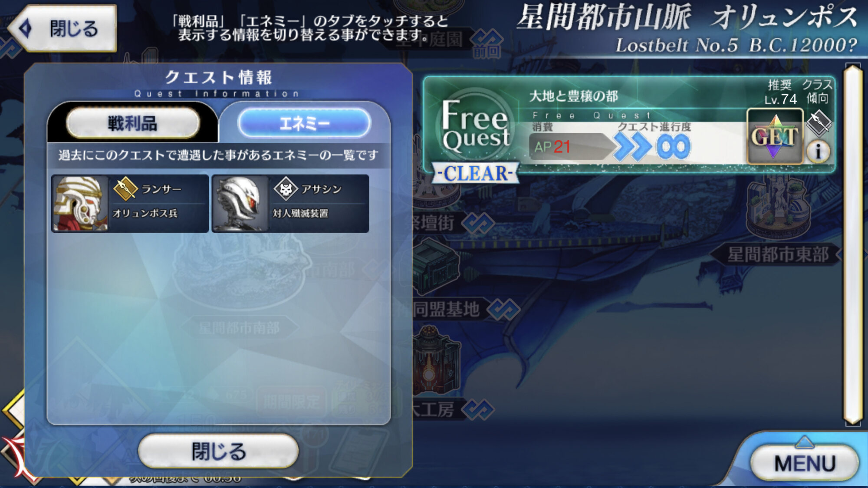
Task: Click the top-left 閉じる back button
Action: [x=62, y=29]
